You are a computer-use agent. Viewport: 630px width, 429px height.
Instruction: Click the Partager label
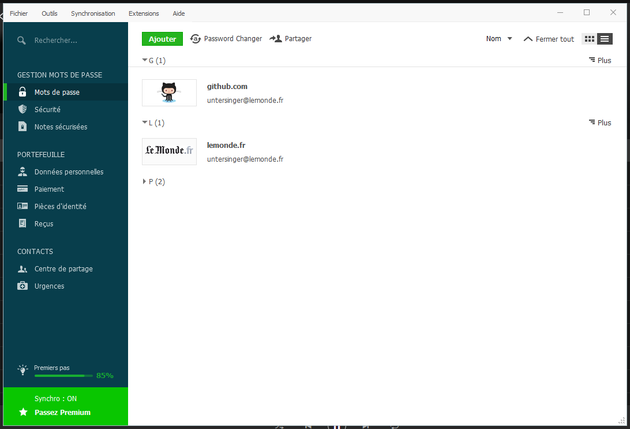298,39
